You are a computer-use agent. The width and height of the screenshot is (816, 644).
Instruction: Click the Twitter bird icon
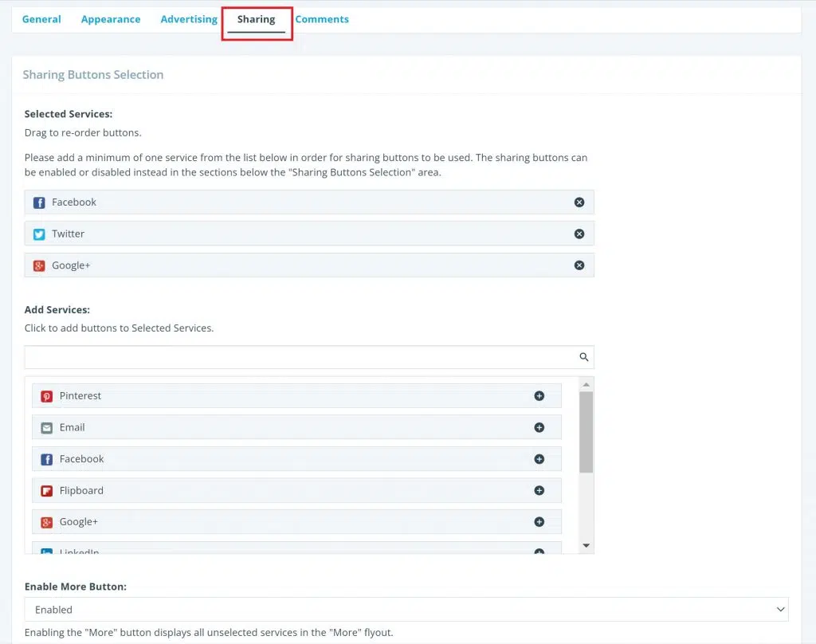[x=39, y=234]
